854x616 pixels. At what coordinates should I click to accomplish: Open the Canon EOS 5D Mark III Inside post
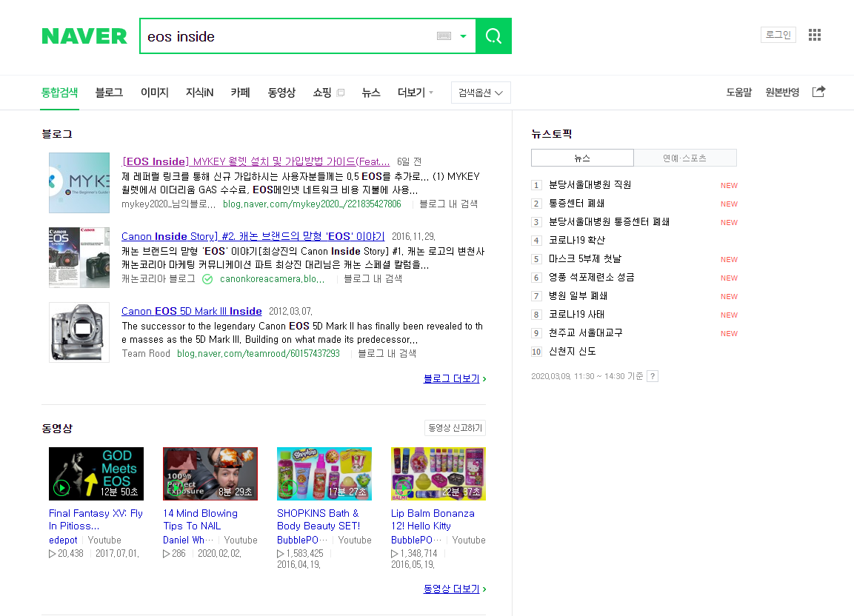(x=192, y=311)
